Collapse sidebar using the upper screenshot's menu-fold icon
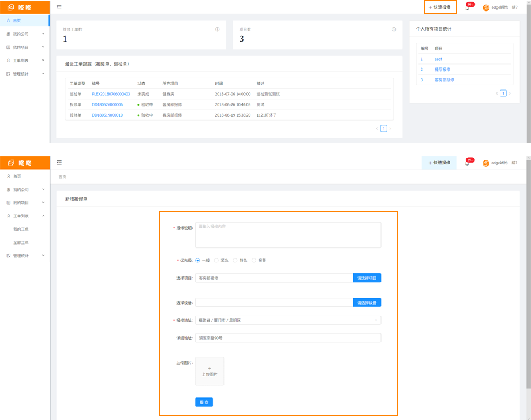 (x=59, y=7)
